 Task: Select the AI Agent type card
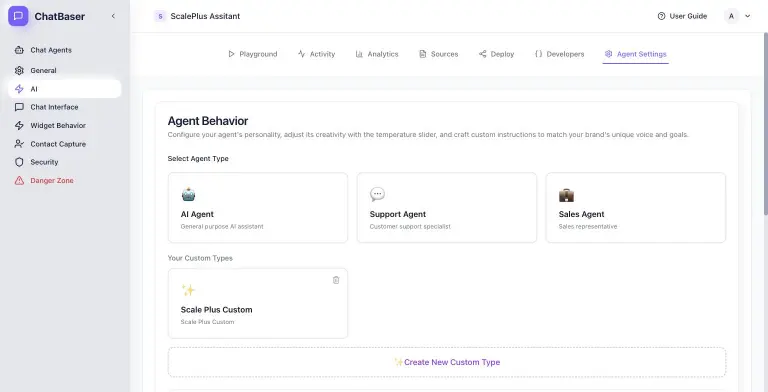[x=258, y=208]
